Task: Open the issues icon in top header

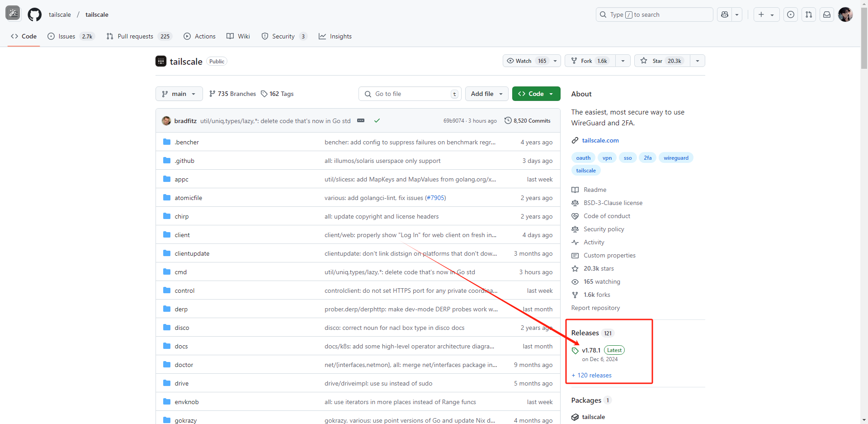Action: point(790,14)
